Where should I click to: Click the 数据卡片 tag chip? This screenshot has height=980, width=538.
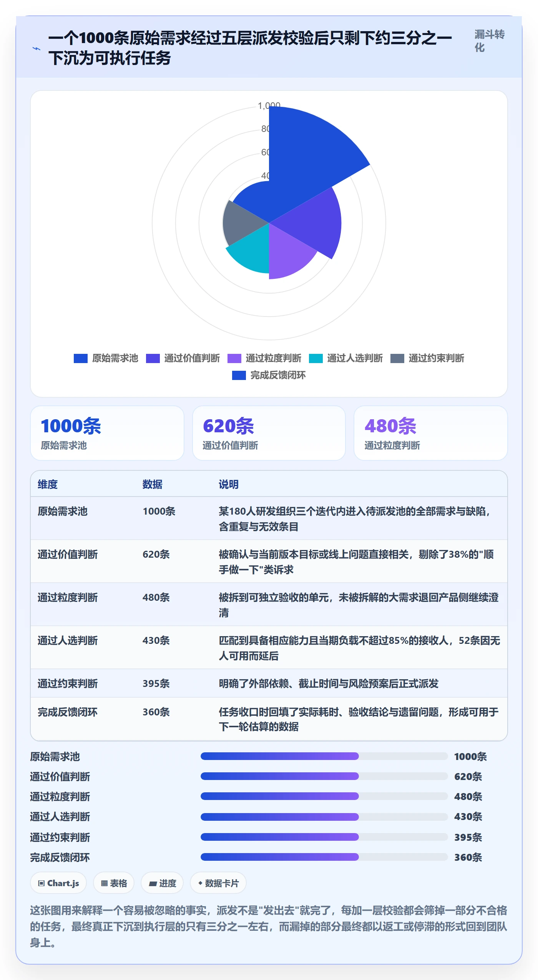pos(218,883)
